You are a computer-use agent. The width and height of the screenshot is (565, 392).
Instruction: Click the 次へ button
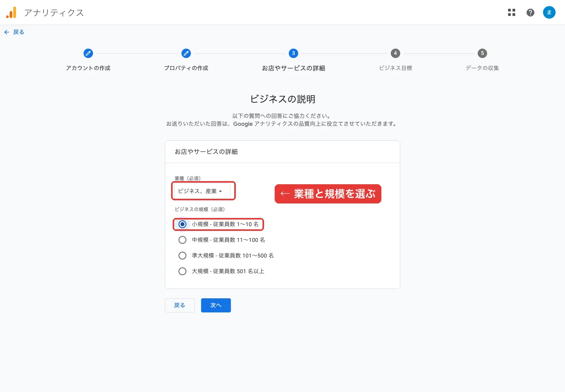pyautogui.click(x=216, y=305)
